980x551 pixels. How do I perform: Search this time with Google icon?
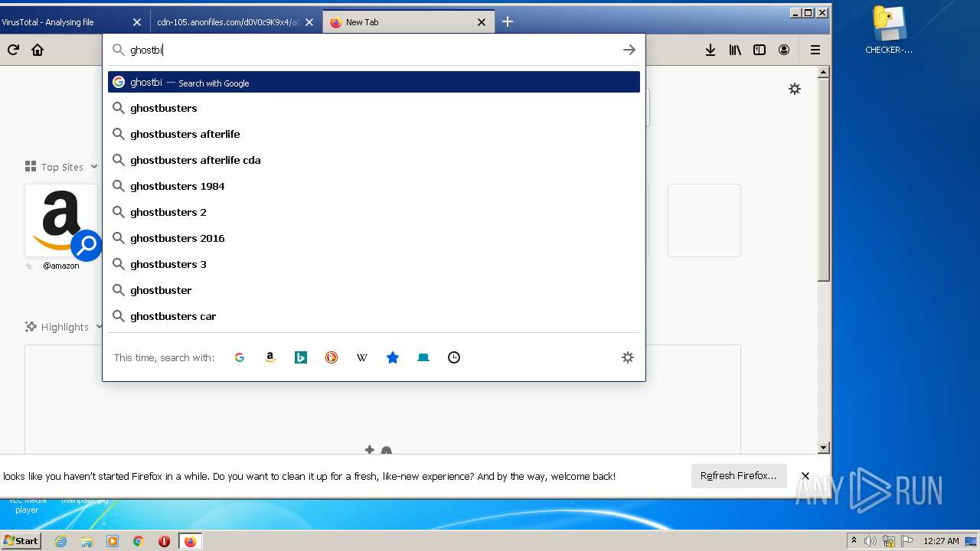point(240,357)
